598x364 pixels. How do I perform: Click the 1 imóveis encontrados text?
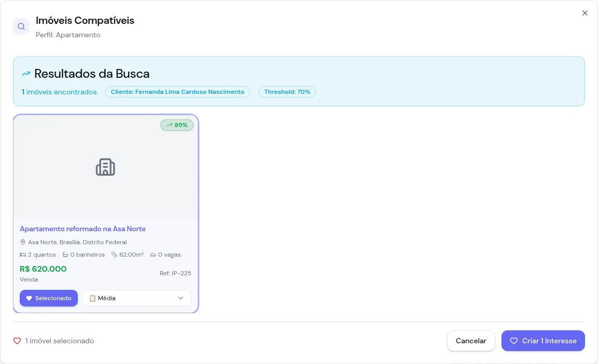pyautogui.click(x=59, y=92)
